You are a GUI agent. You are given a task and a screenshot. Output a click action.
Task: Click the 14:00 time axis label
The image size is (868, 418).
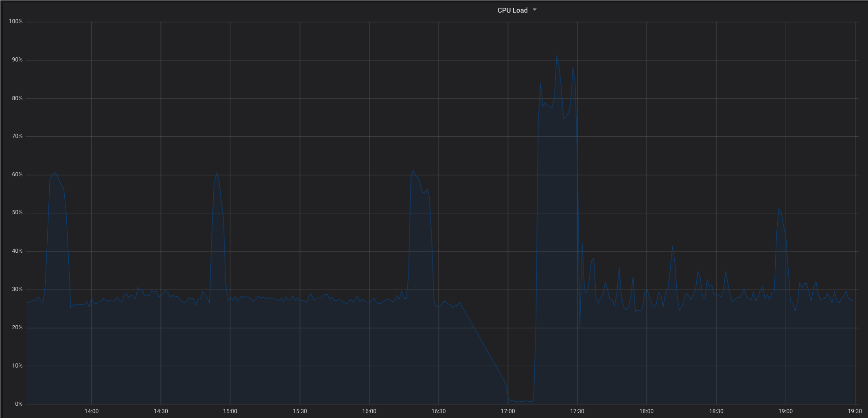tap(92, 411)
